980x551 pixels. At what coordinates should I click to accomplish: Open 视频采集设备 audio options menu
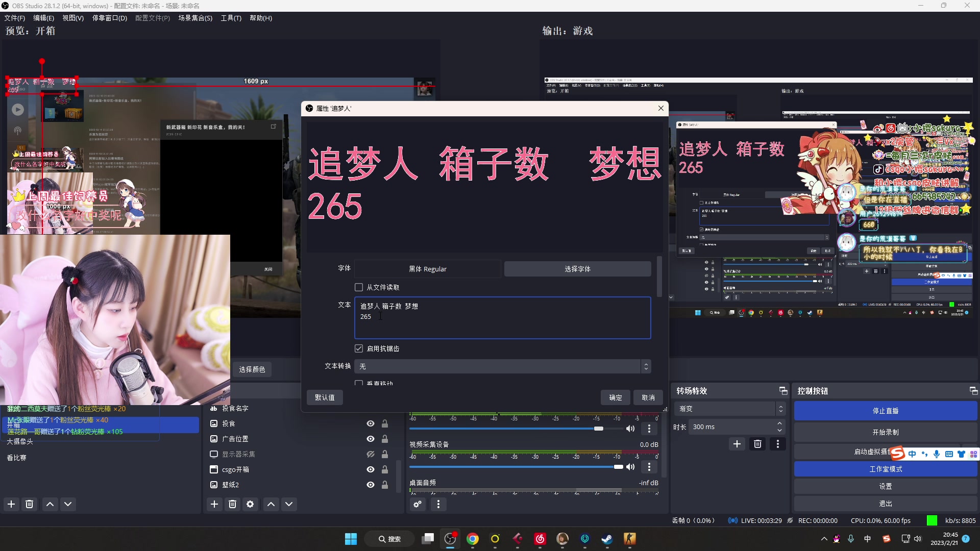pos(649,467)
